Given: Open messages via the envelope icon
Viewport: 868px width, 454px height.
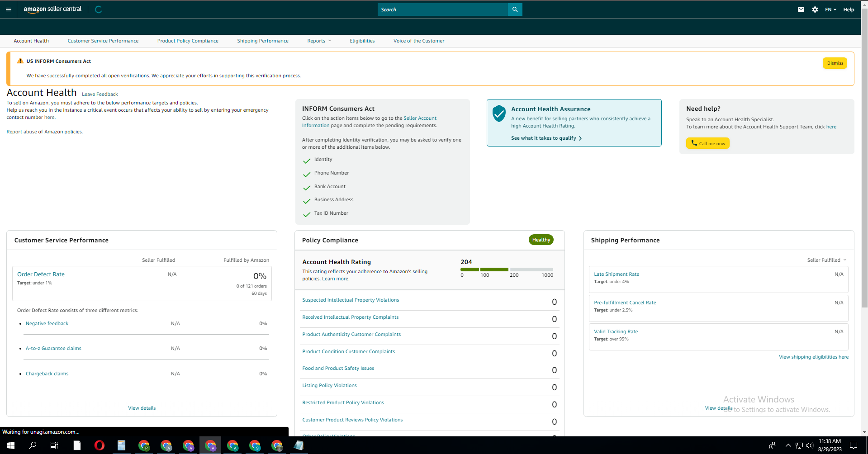Looking at the screenshot, I should tap(801, 9).
